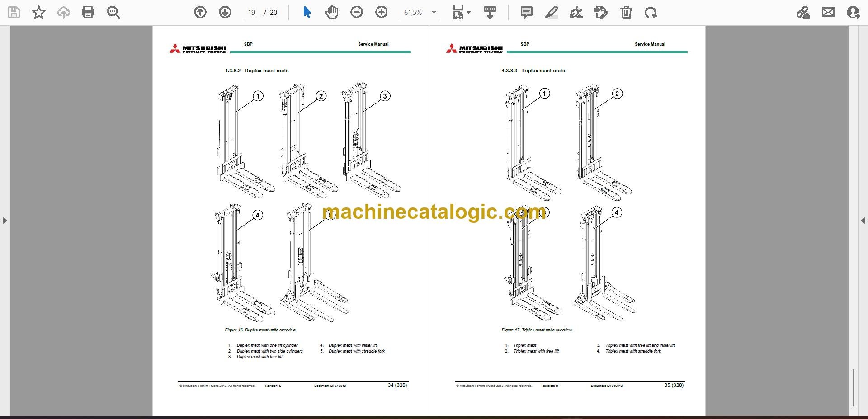Click the share with others icon

click(853, 12)
